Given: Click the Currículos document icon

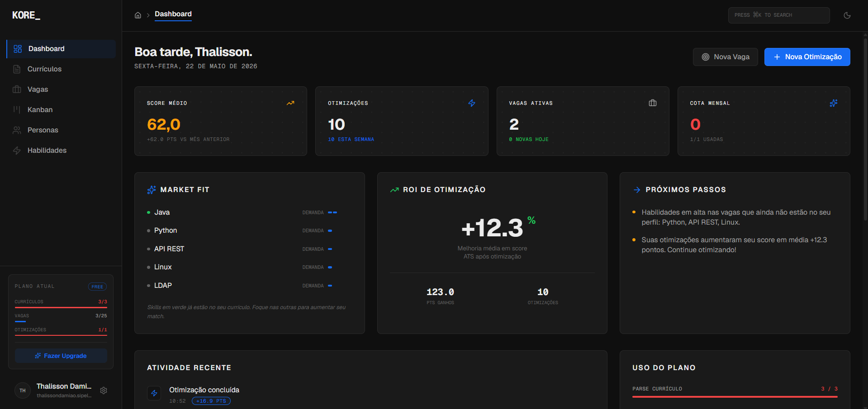Looking at the screenshot, I should (17, 69).
